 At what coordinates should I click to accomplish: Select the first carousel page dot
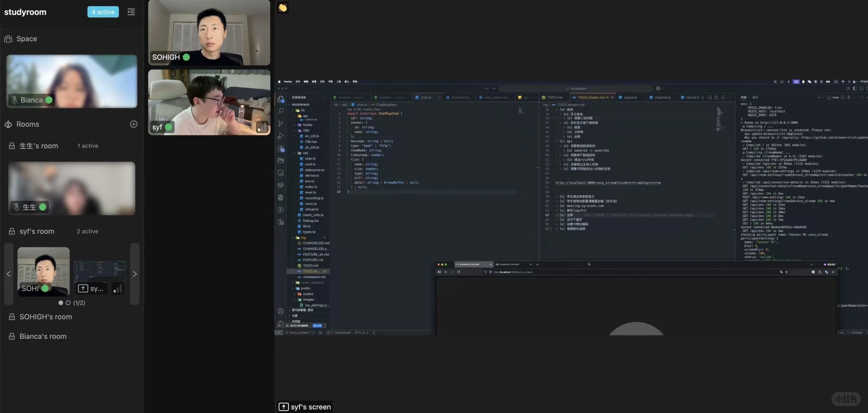[61, 303]
